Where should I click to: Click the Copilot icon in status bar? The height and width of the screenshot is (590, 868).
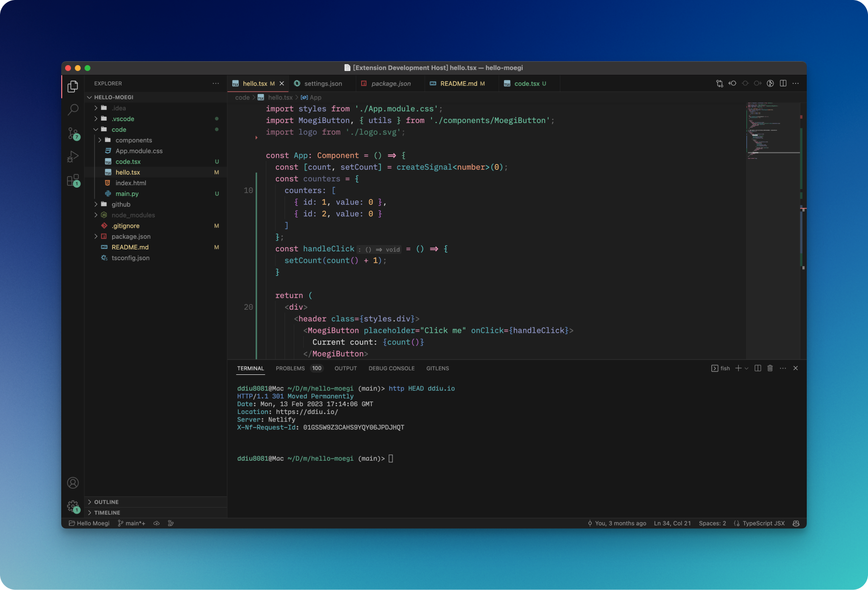click(796, 523)
